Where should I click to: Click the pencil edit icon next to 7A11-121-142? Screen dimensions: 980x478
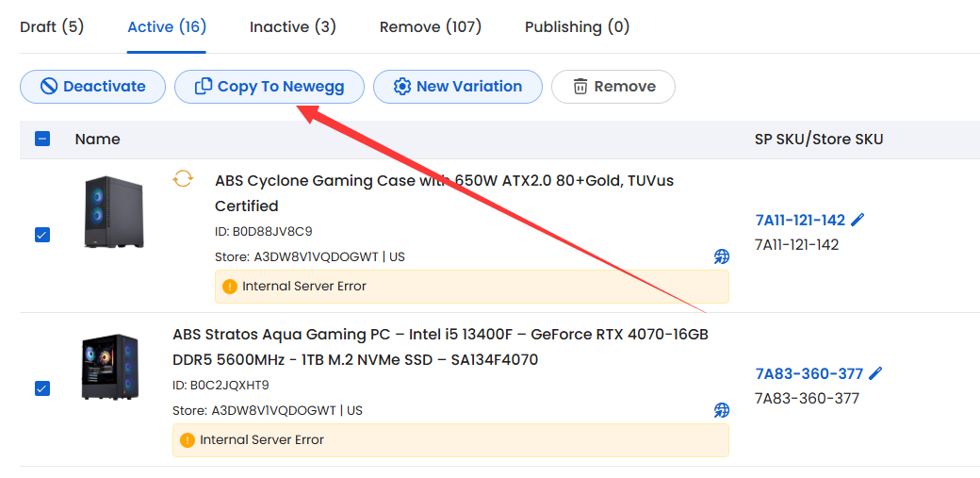[858, 220]
